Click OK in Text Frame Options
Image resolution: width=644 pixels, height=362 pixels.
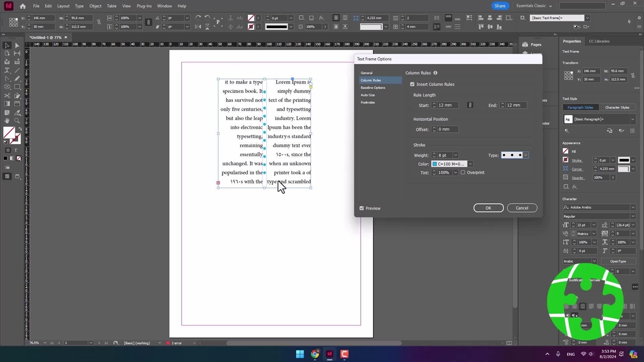coord(488,208)
